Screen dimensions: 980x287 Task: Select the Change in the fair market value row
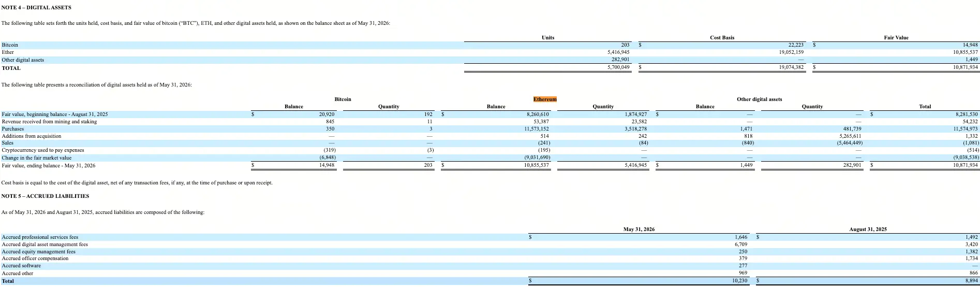coord(490,158)
